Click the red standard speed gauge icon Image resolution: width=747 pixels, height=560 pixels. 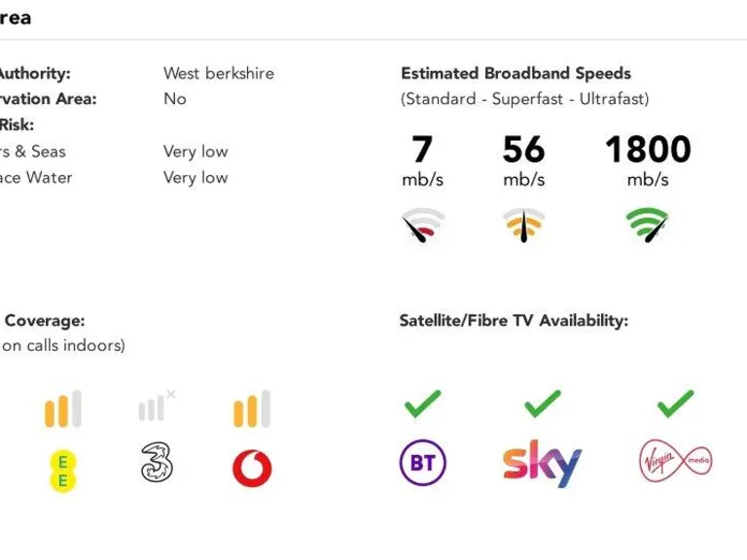[x=422, y=226]
